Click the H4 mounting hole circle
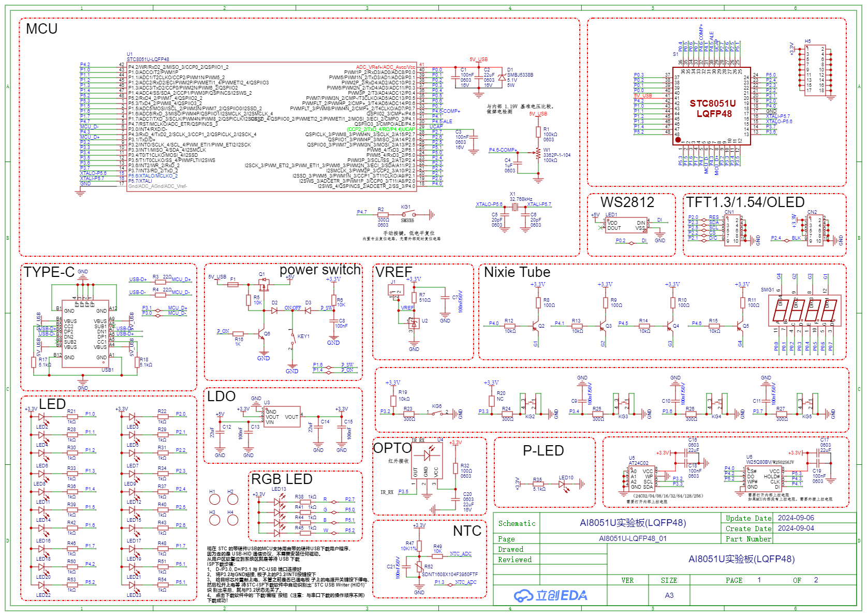 pyautogui.click(x=233, y=520)
